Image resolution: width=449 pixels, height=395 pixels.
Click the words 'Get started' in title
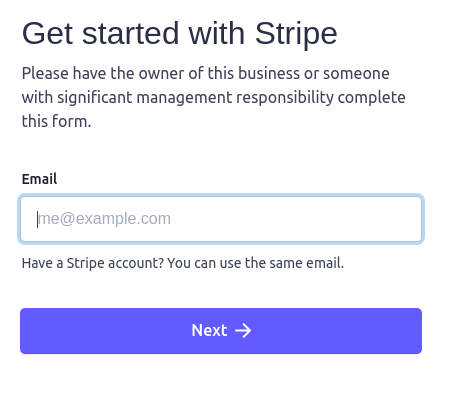tap(101, 33)
